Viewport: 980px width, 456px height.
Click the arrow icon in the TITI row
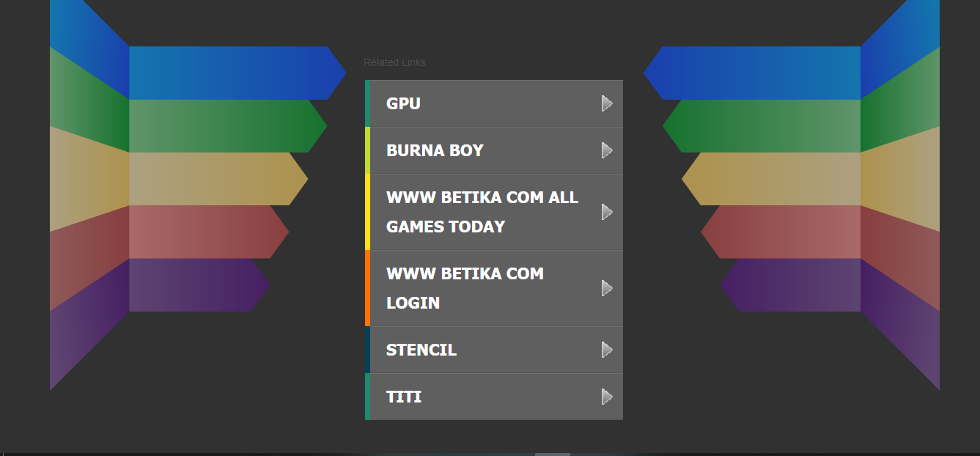click(x=607, y=397)
